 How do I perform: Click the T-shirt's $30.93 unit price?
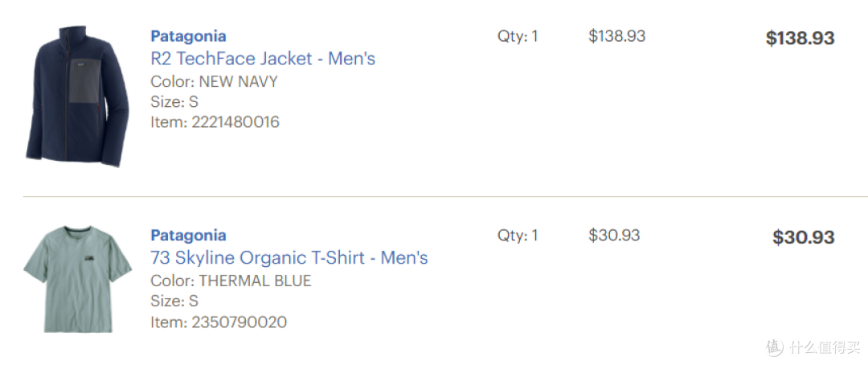614,236
